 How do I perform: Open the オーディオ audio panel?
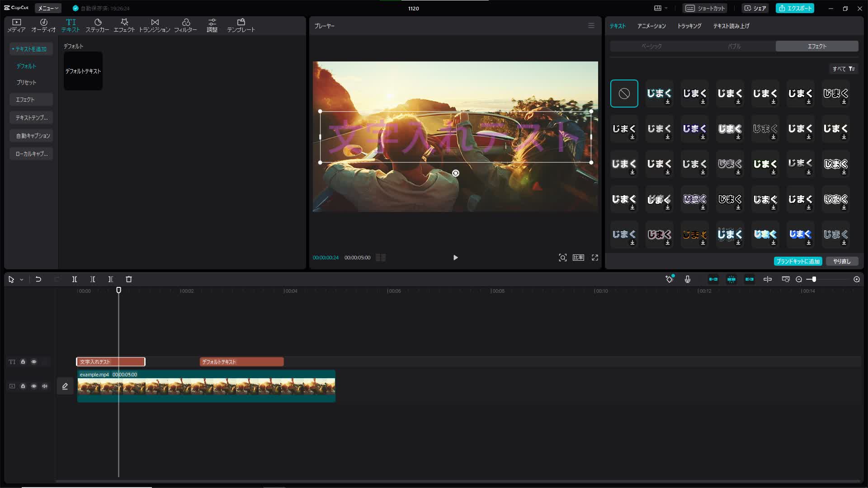point(43,25)
